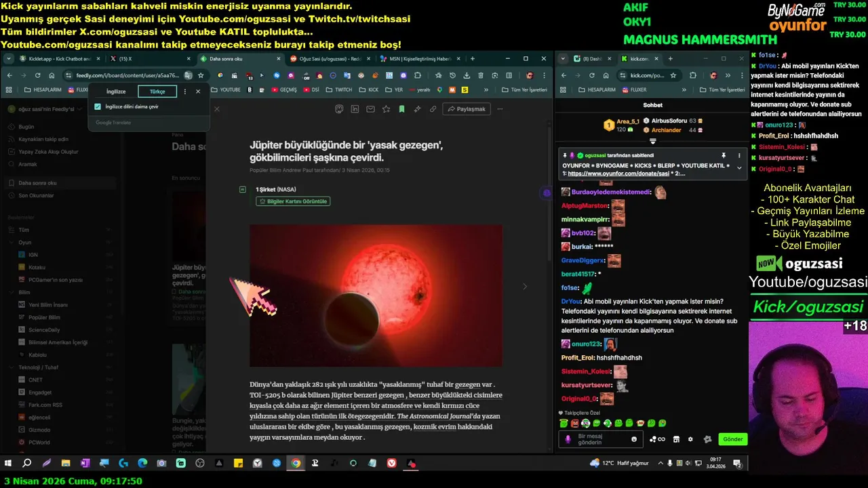The width and height of the screenshot is (868, 488).
Task: Select Türkçe tab in translate popup
Action: pyautogui.click(x=157, y=91)
